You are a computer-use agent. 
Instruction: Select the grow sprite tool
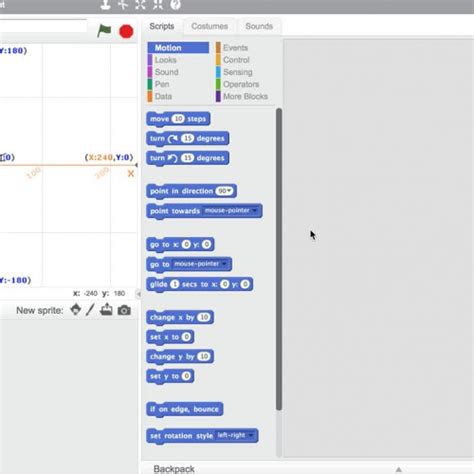pos(140,4)
